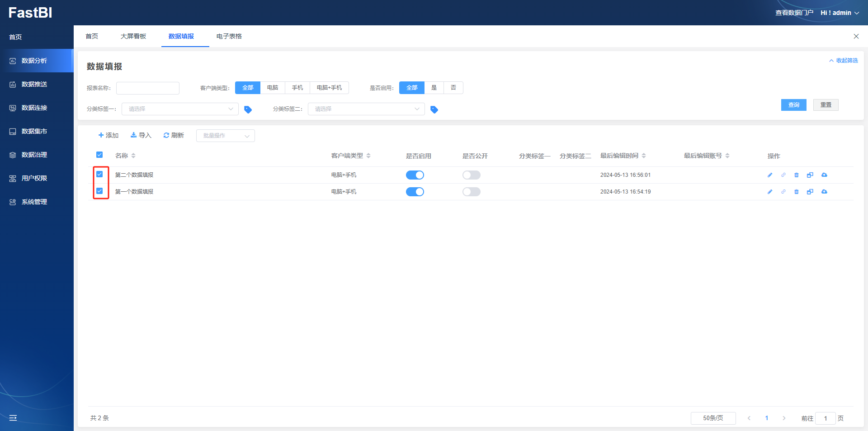Image resolution: width=868 pixels, height=431 pixels.
Task: Close the tab bar with X icon
Action: click(856, 36)
